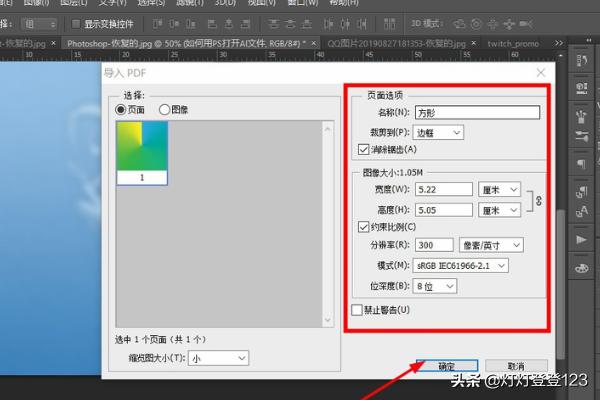Toggle the 消除锯齿(A) checkbox

(363, 149)
